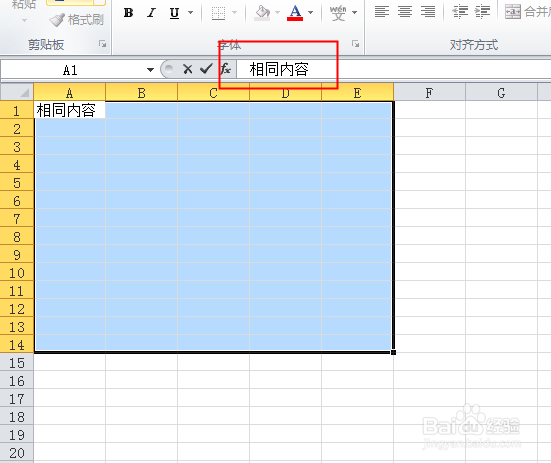The width and height of the screenshot is (551, 463).
Task: Align text right
Action: coord(428,12)
